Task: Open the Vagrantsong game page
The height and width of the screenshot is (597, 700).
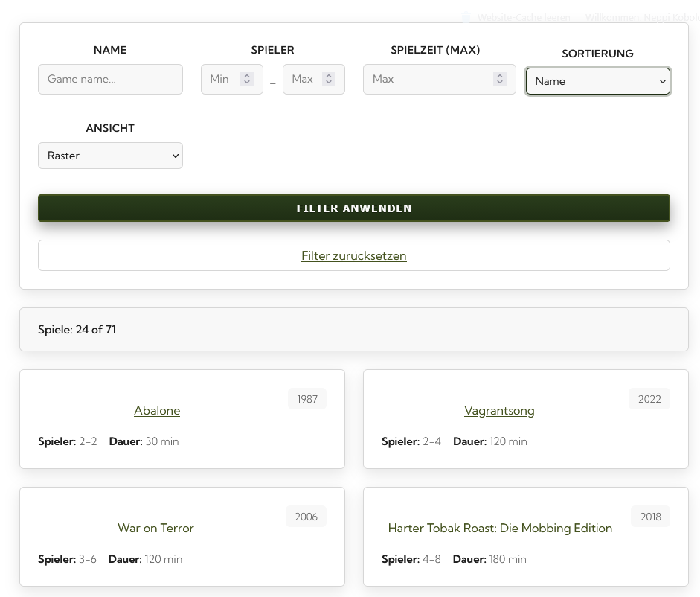Action: pyautogui.click(x=499, y=410)
